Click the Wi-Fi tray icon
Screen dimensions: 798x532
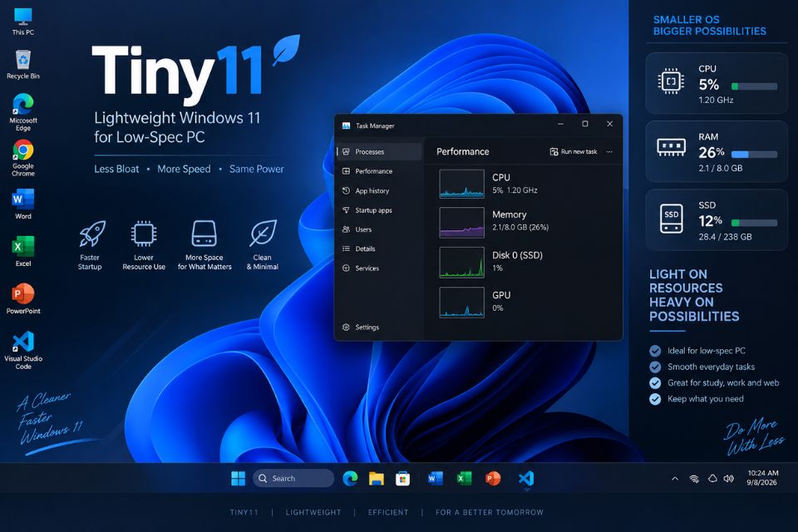point(693,479)
